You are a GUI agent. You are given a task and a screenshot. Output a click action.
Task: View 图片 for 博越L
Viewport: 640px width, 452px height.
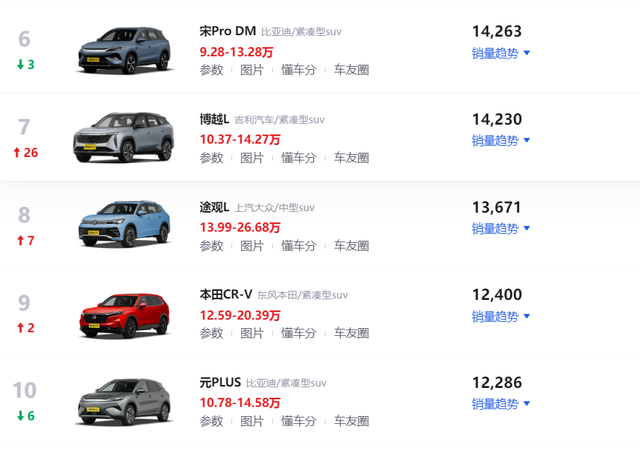(x=252, y=158)
